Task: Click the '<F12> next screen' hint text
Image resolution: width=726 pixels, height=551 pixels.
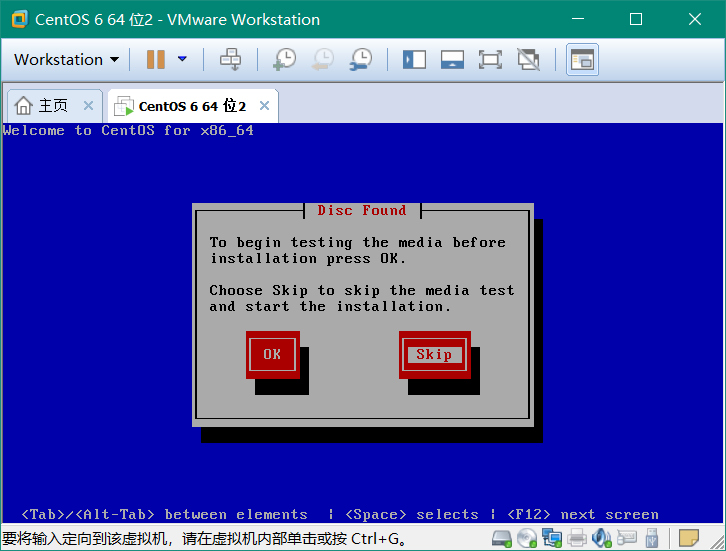Action: (583, 514)
